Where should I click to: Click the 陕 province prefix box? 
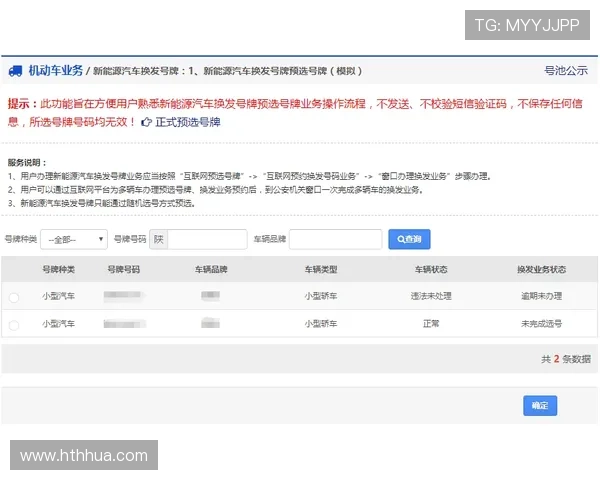click(159, 240)
